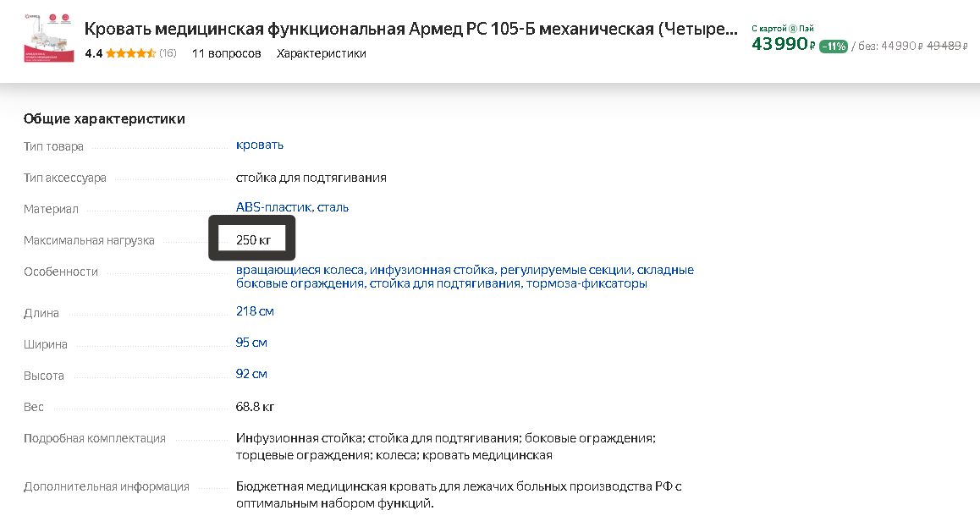Viewport: 980px width, 527px height.
Task: Open the product thumbnail image in header
Action: pos(49,37)
